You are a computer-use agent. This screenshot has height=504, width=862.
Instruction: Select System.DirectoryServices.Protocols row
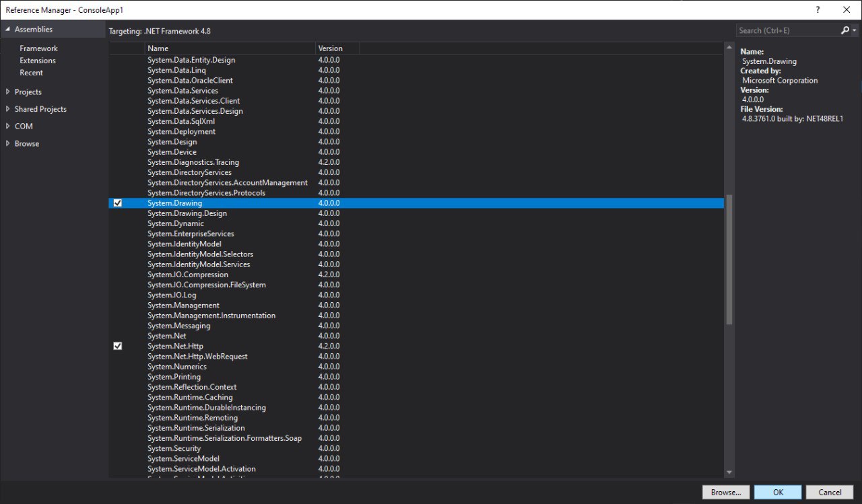pos(416,192)
